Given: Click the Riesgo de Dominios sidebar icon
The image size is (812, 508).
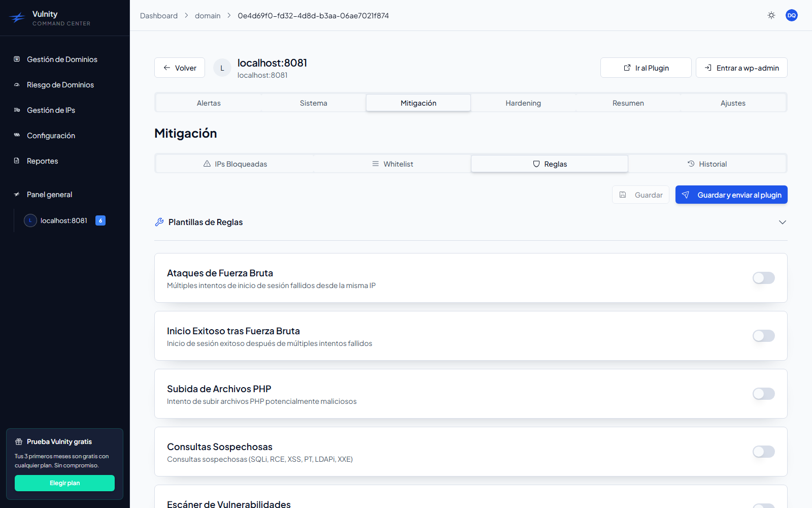Looking at the screenshot, I should tap(17, 84).
